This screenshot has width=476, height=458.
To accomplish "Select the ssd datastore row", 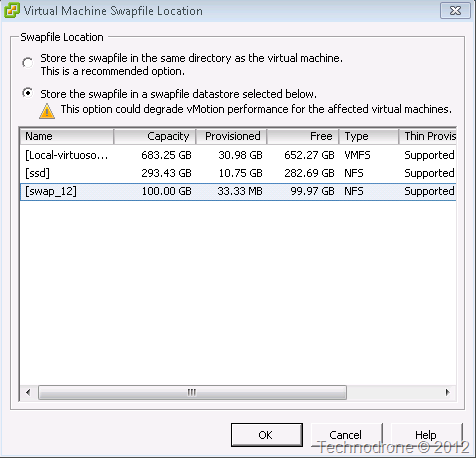I will coord(238,173).
